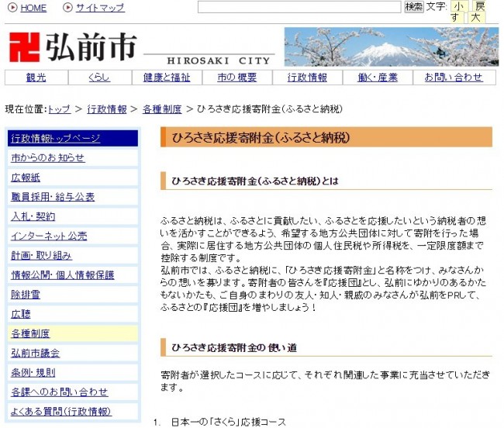This screenshot has height=428, width=504.
Task: Open highlighted 各種制度 in the sidebar
Action: pos(73,333)
